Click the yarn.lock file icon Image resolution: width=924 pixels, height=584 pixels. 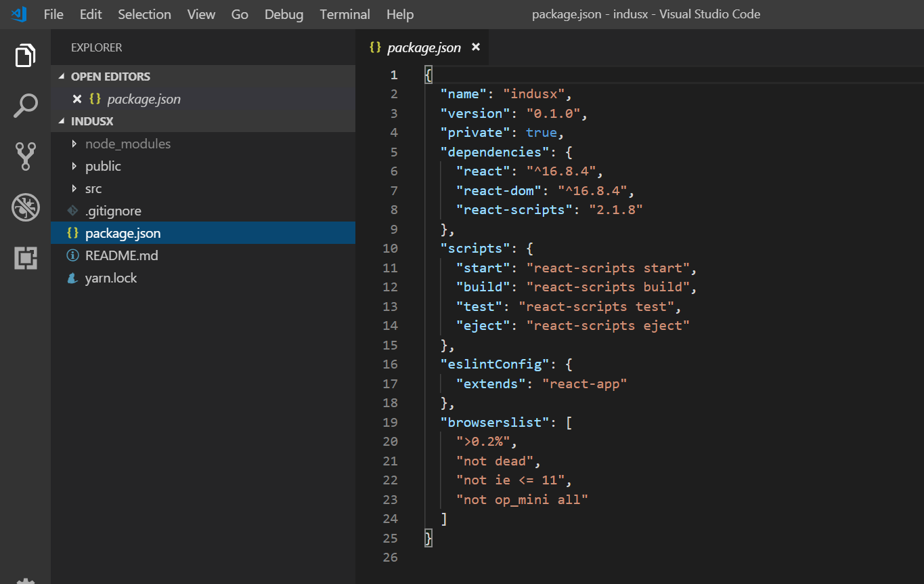[x=73, y=278]
